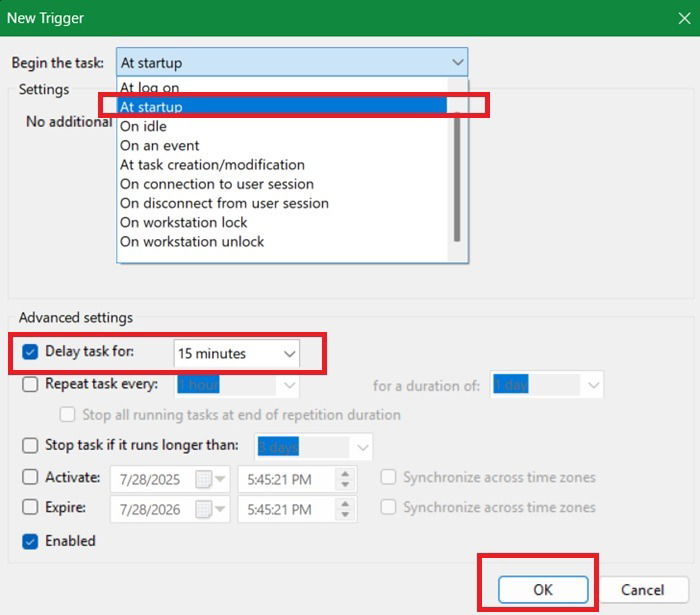The width and height of the screenshot is (700, 615).
Task: Select At startup from the list
Action: (280, 107)
